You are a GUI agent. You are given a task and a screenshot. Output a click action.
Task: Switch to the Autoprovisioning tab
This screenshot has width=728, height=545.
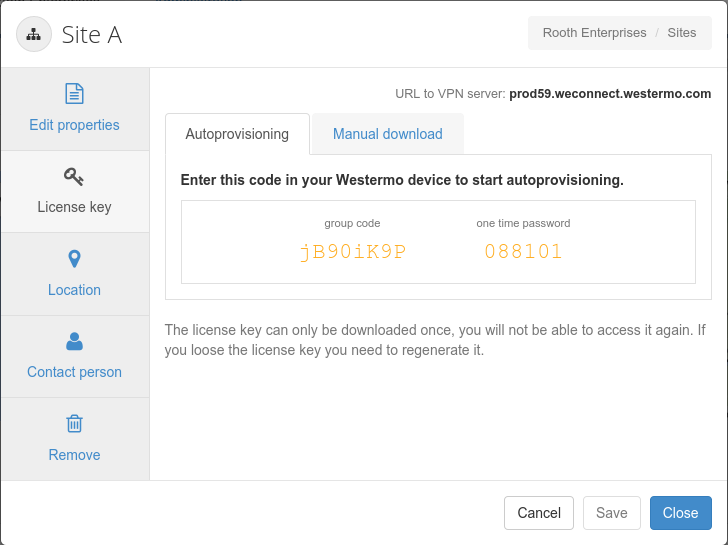point(237,134)
